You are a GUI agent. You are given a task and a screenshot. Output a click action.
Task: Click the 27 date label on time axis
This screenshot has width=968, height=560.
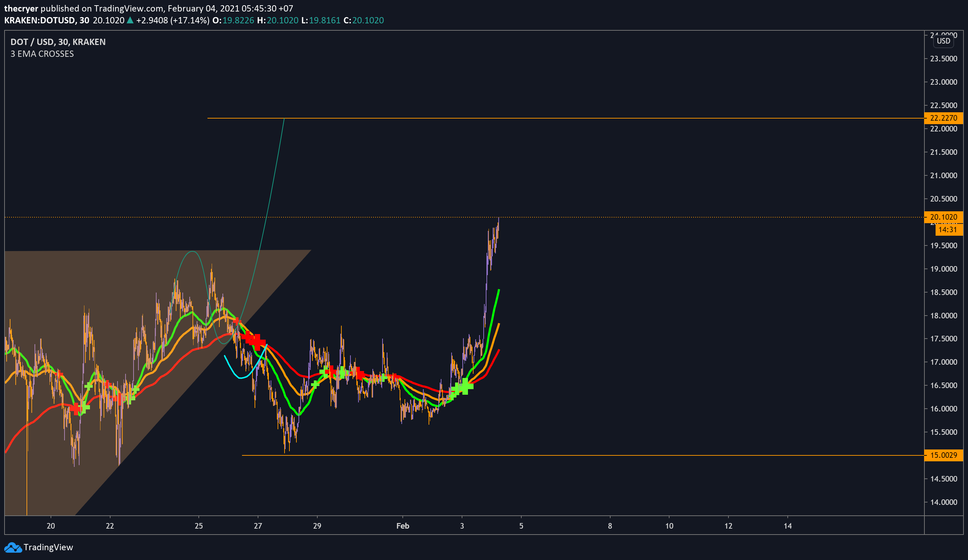258,526
